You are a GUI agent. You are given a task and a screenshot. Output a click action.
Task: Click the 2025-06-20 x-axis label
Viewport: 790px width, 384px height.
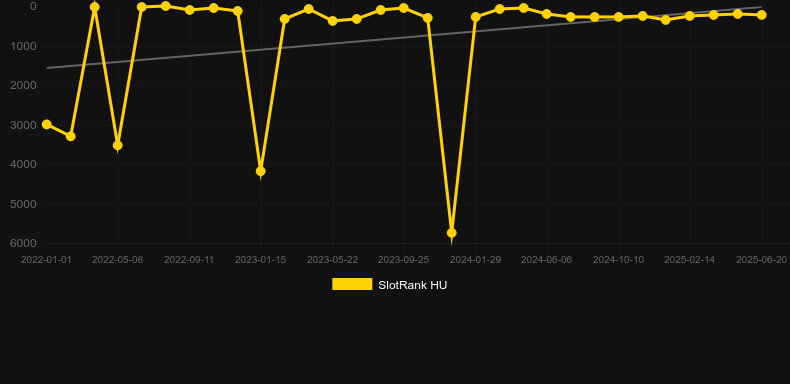pos(761,260)
